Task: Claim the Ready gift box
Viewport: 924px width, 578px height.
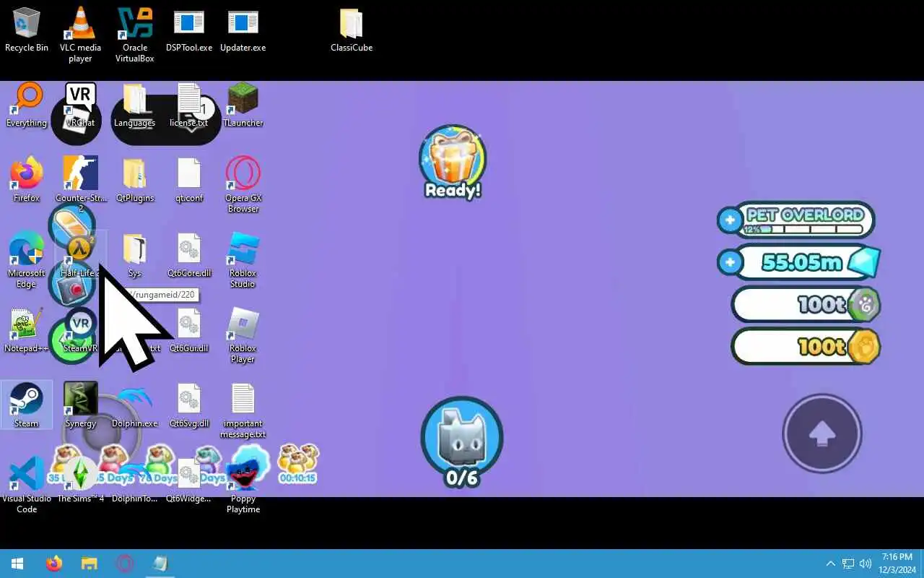Action: point(453,163)
